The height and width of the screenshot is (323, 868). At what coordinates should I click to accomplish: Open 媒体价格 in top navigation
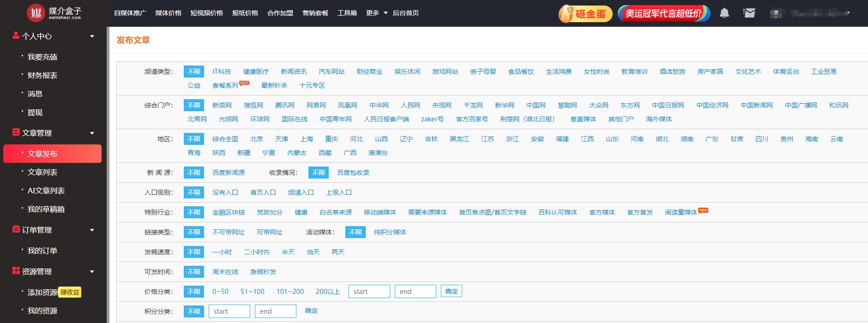(x=168, y=13)
